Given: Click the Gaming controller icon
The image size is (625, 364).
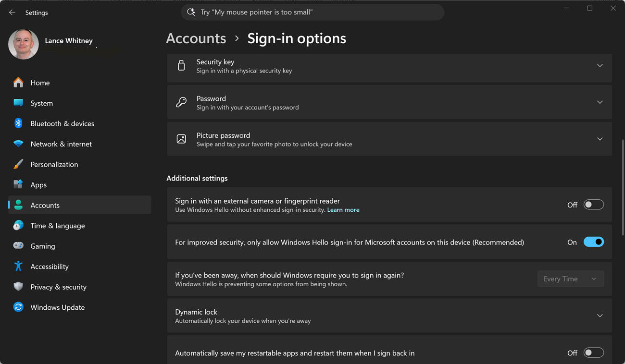Looking at the screenshot, I should [x=18, y=246].
